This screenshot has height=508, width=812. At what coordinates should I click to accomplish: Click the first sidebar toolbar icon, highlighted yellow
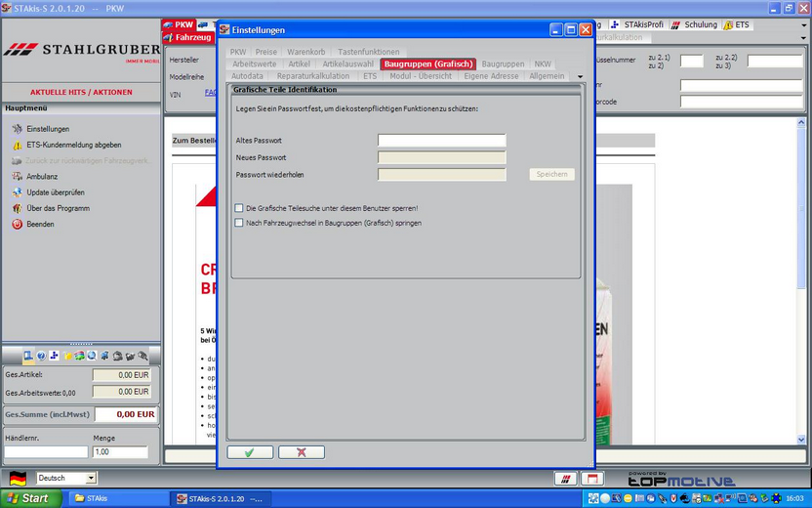(28, 356)
